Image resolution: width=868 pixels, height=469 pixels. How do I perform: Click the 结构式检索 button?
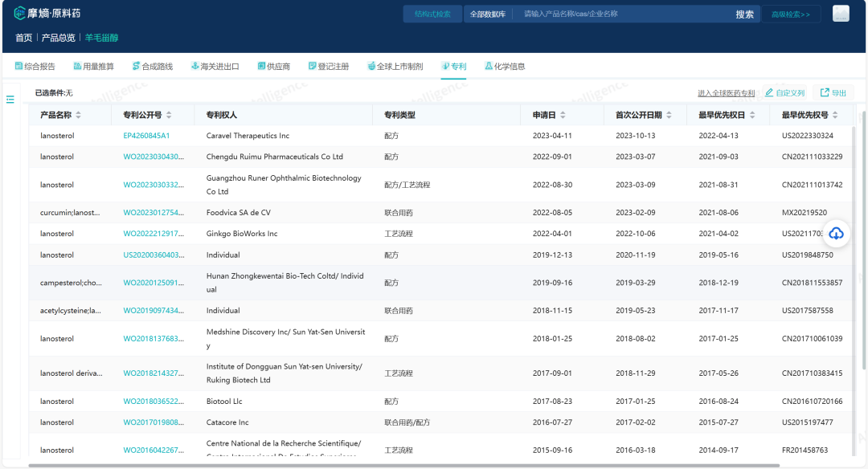(x=432, y=14)
